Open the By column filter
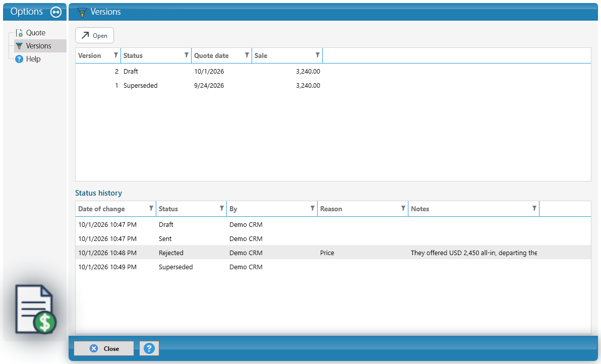Viewport: 601px width, 364px height. pos(313,208)
